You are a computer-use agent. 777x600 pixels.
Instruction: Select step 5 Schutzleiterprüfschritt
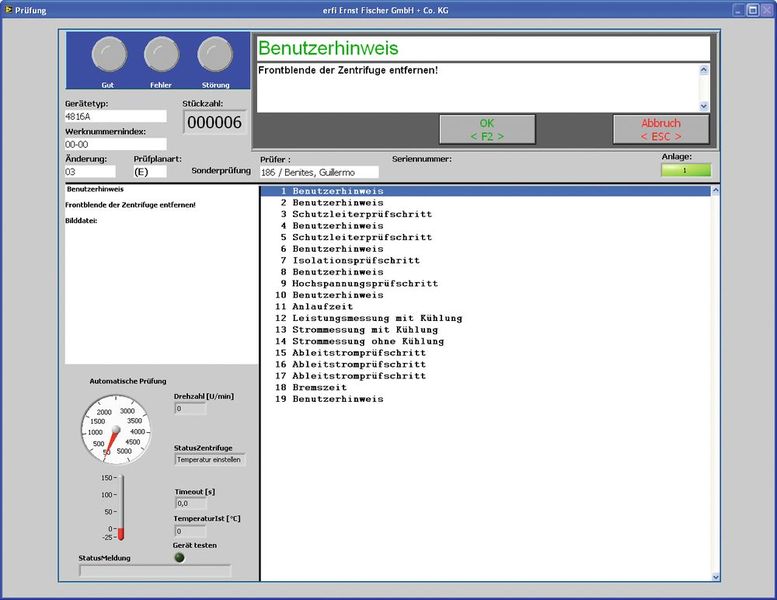[485, 237]
